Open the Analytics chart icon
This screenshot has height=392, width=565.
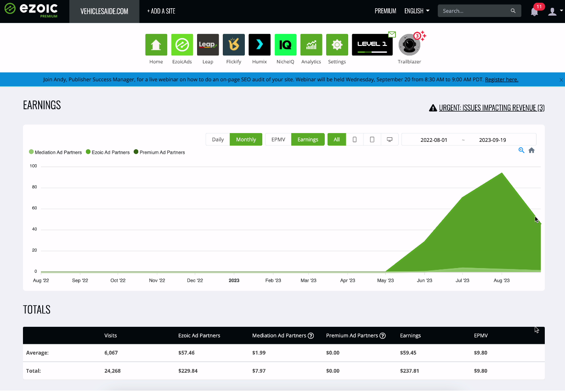pyautogui.click(x=311, y=45)
